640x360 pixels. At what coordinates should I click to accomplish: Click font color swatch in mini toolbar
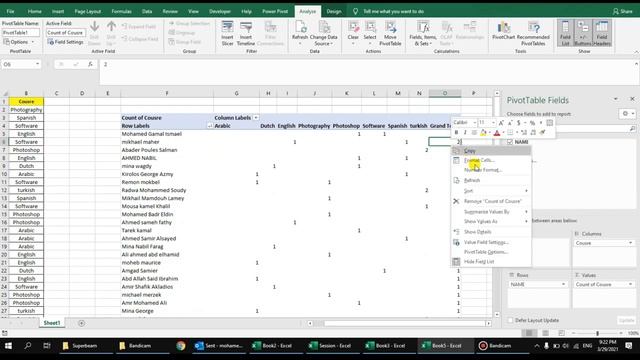click(497, 132)
